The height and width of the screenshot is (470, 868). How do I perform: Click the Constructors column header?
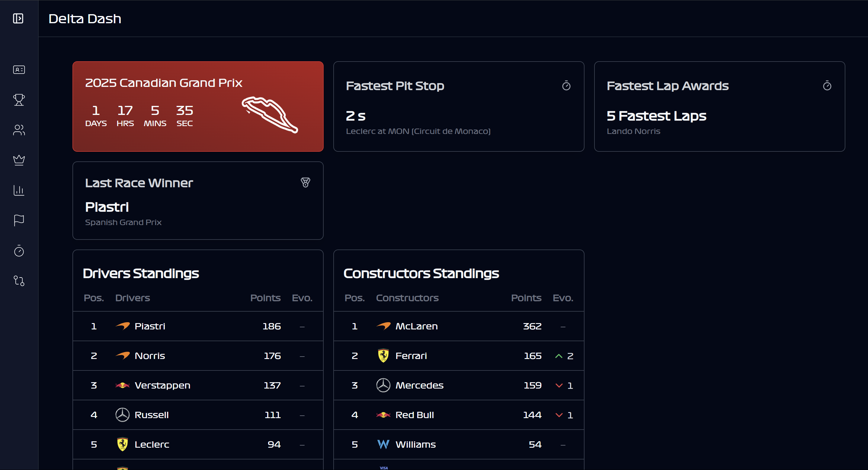click(x=407, y=298)
